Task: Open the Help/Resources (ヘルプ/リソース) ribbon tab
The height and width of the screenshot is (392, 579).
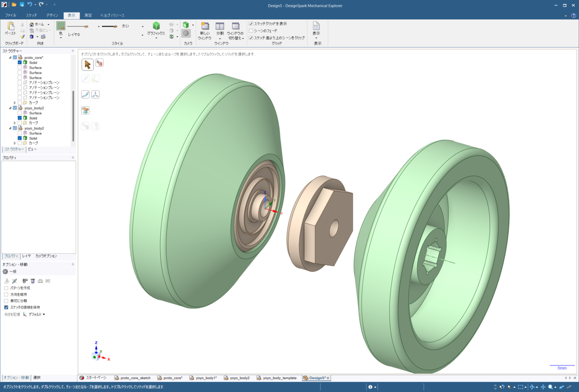Action: tap(112, 15)
